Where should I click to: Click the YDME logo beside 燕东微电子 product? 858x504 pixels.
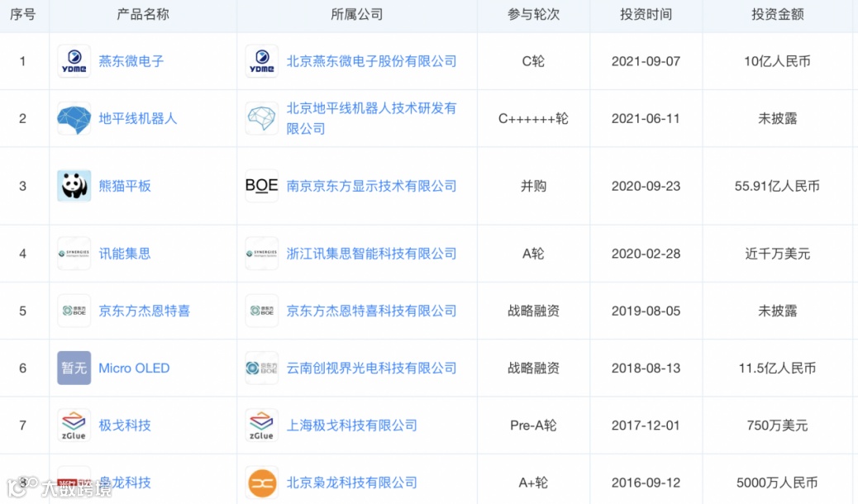(x=74, y=61)
